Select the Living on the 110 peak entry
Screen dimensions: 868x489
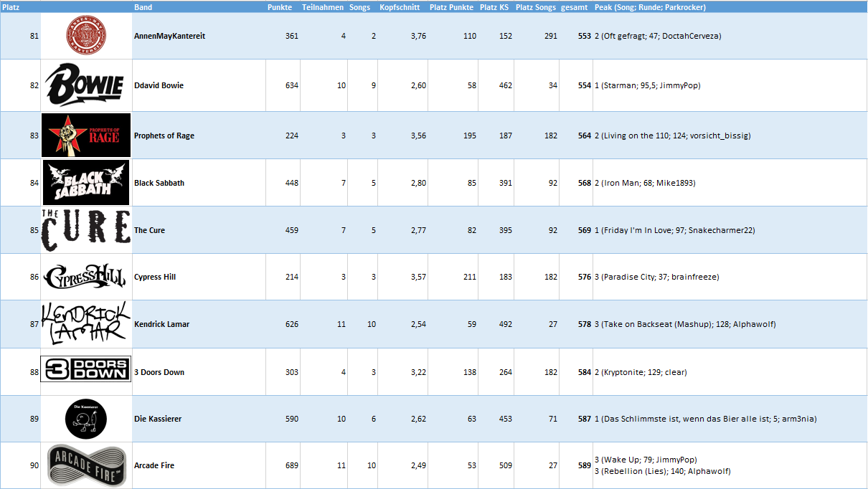coord(673,136)
